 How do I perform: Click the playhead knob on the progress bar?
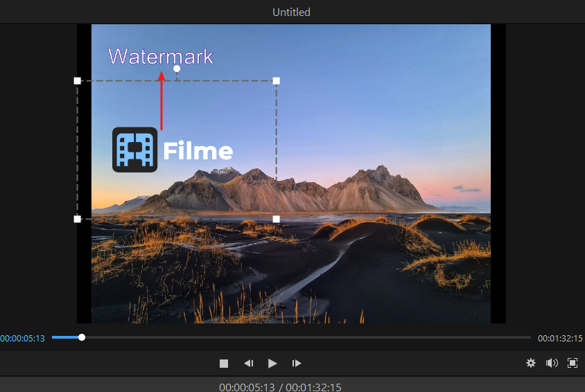(x=82, y=337)
